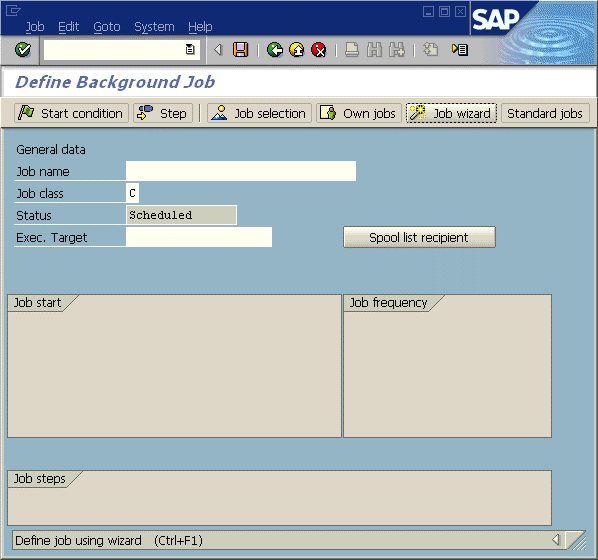Viewport: 598px width, 560px height.
Task: Close the SAP window
Action: [460, 11]
